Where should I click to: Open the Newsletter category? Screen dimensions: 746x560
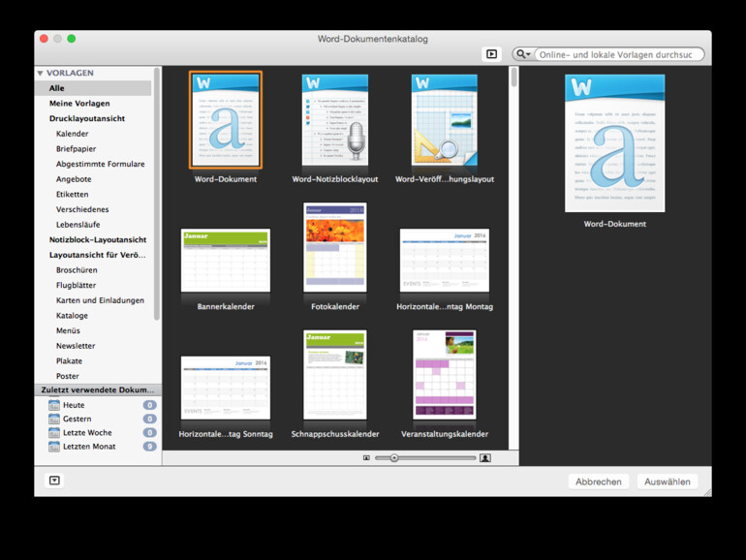[76, 346]
